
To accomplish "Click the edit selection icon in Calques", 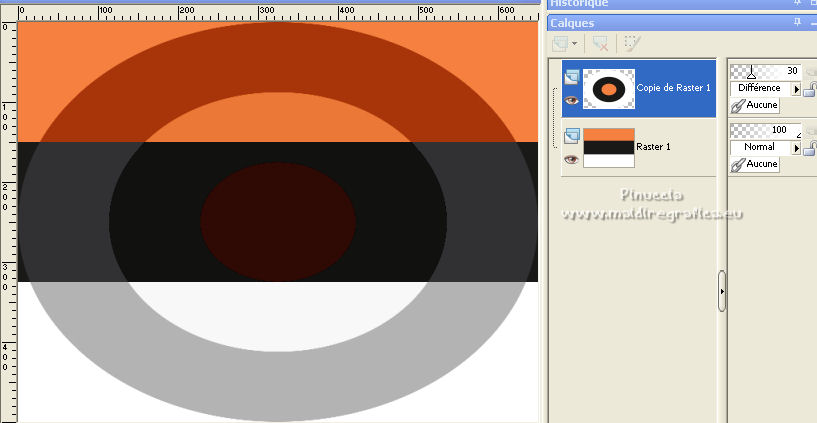I will coord(632,43).
